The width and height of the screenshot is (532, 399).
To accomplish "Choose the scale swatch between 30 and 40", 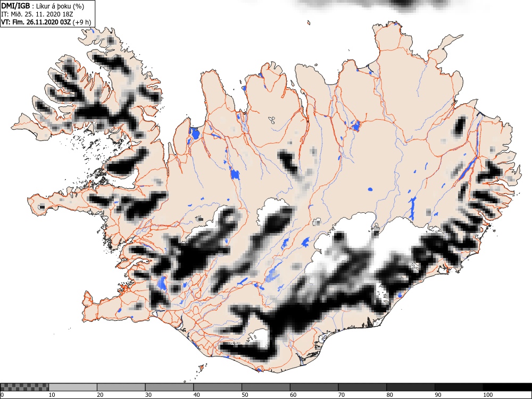I will 169,387.
